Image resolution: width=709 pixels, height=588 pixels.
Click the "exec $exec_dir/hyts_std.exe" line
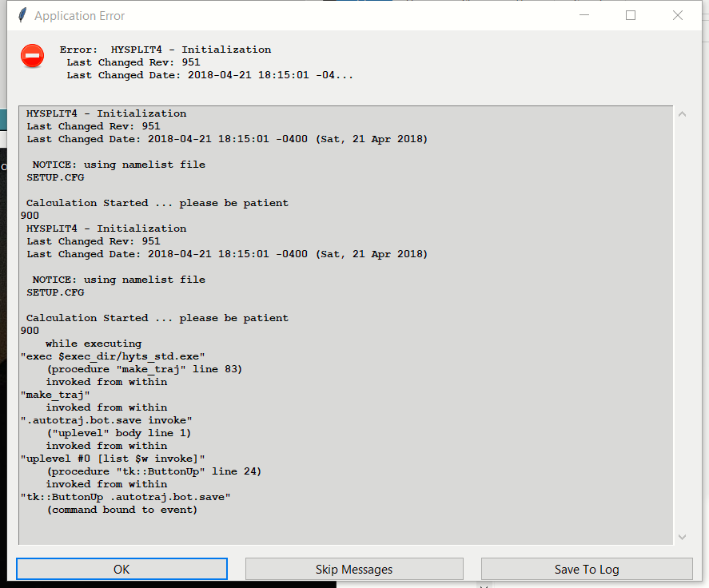[x=113, y=356]
